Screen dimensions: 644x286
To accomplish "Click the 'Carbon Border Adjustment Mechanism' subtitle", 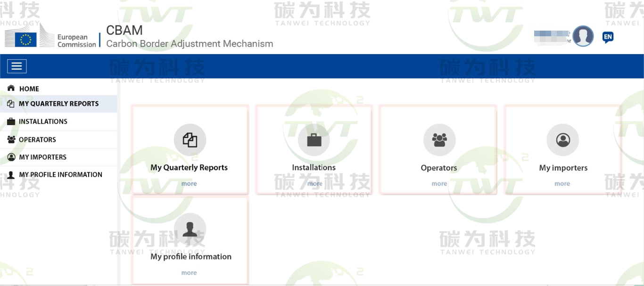I will click(190, 44).
